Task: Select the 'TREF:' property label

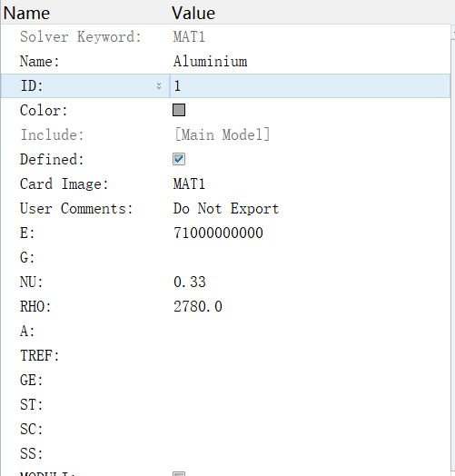Action: (x=39, y=355)
